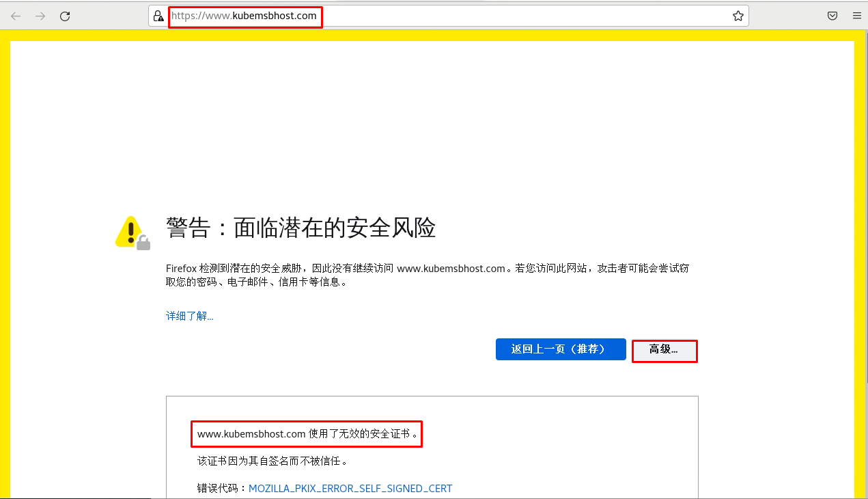Screen dimensions: 868x499
Task: Click the 警告：面临潜在的安全风险 heading
Action: [x=300, y=228]
